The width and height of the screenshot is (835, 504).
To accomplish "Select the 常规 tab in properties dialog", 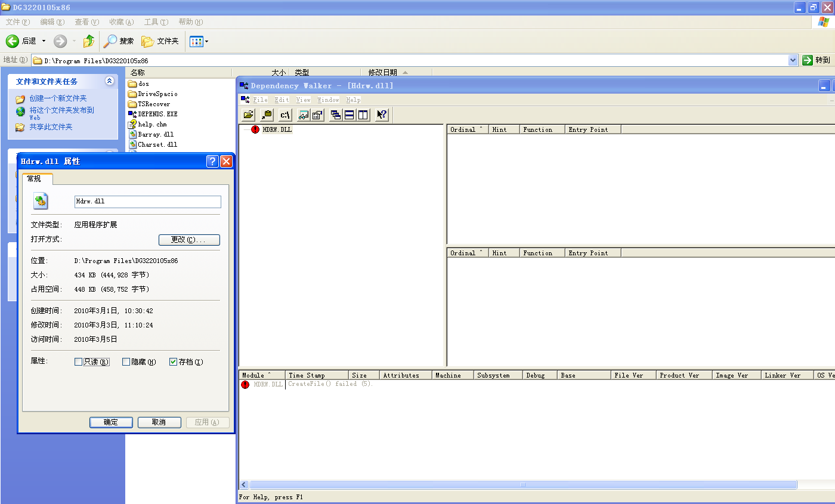I will click(37, 179).
